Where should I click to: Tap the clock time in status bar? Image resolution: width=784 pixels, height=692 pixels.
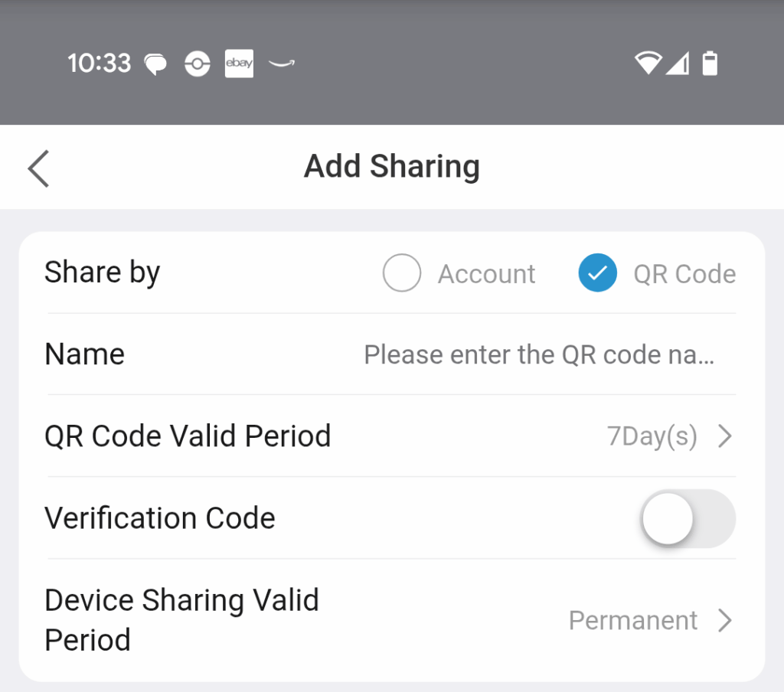click(100, 64)
